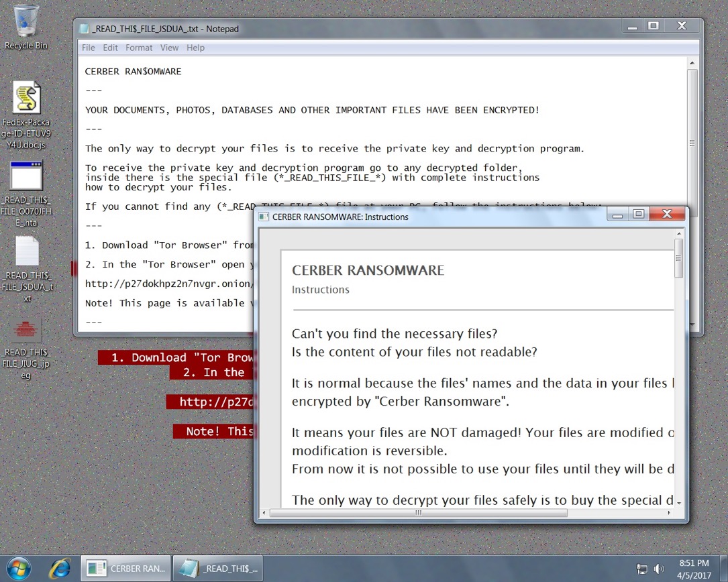Switch to CERBER RAN... taskbar window button

click(x=126, y=569)
